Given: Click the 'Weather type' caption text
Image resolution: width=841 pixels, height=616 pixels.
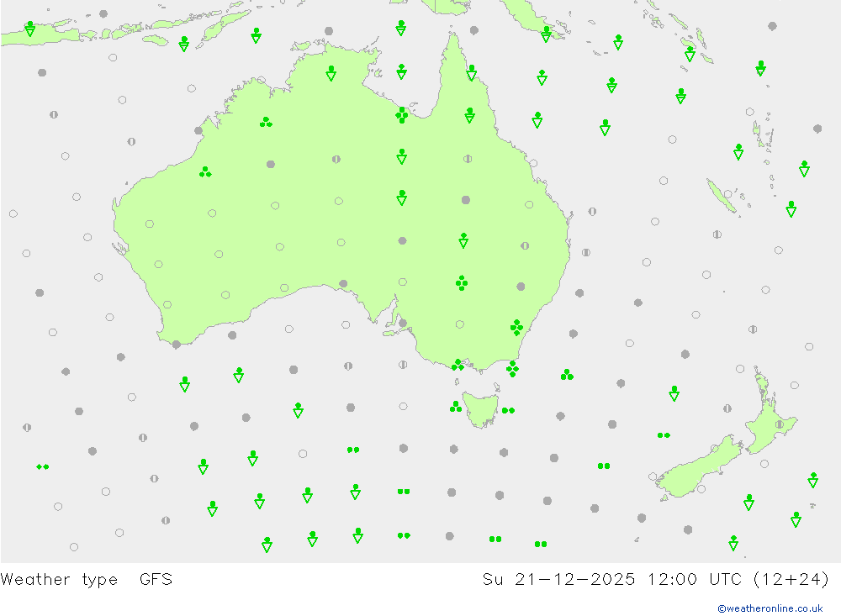Looking at the screenshot, I should [59, 580].
